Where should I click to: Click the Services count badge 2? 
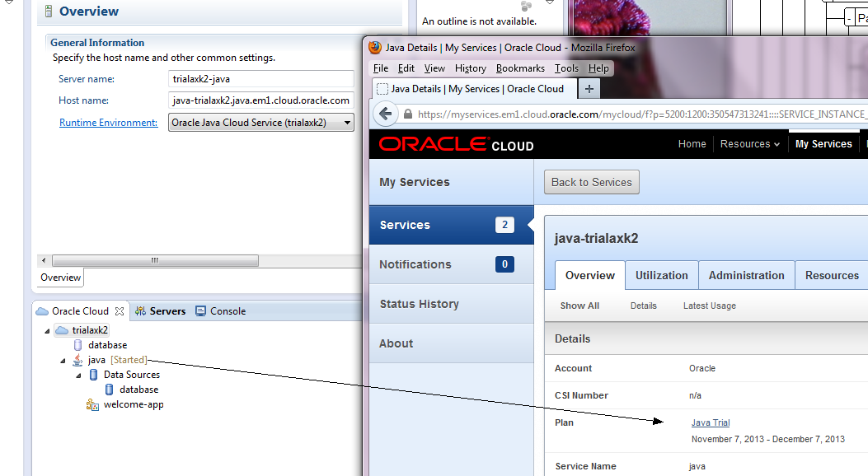[504, 225]
